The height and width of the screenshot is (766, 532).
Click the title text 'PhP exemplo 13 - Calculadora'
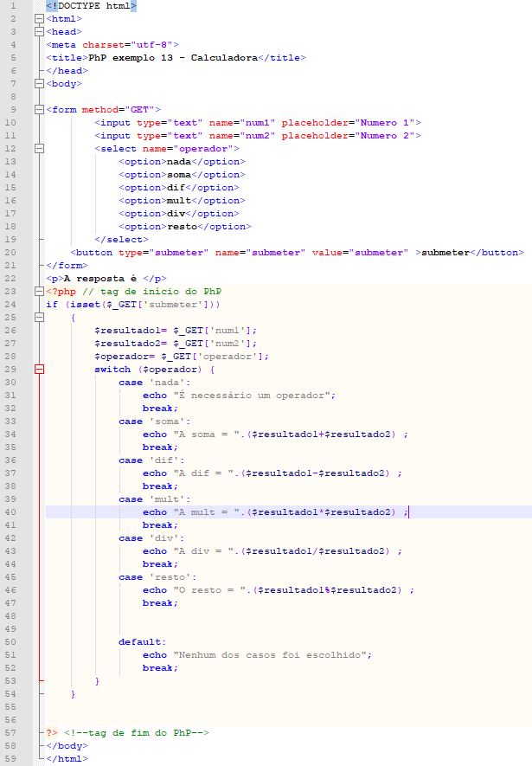[x=173, y=58]
